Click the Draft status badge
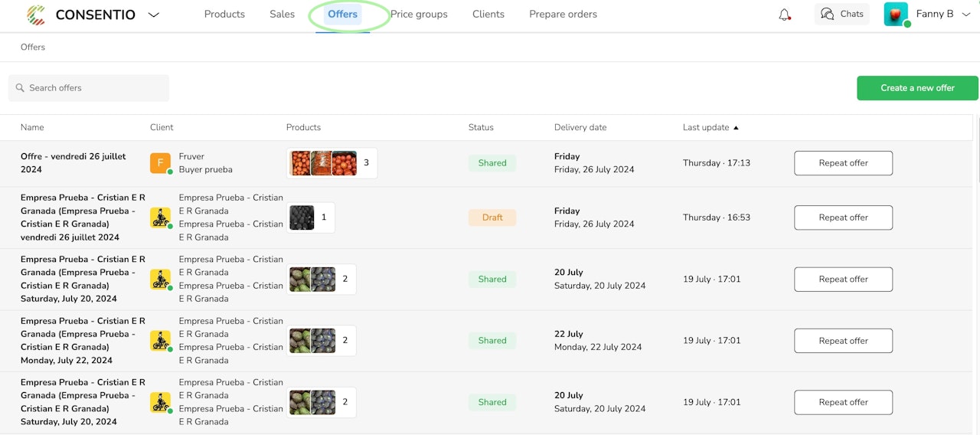 point(492,217)
